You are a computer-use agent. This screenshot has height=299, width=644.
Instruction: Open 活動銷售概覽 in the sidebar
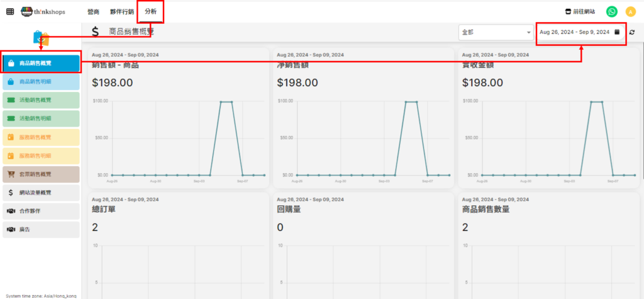[x=40, y=100]
